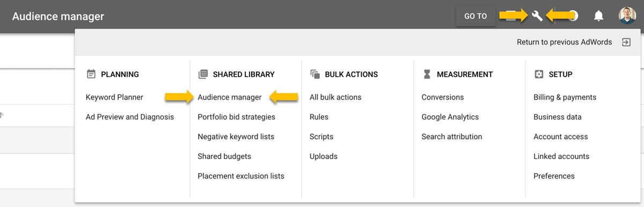Select Audience manager in Shared Library
Screen dimensions: 644x207
click(x=230, y=97)
